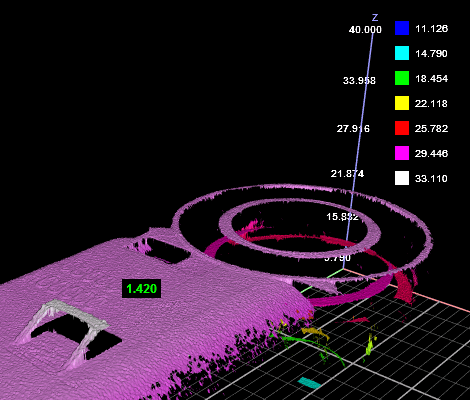This screenshot has height=400, width=470.
Task: Select the green 1.420 measurement label
Action: [x=142, y=289]
